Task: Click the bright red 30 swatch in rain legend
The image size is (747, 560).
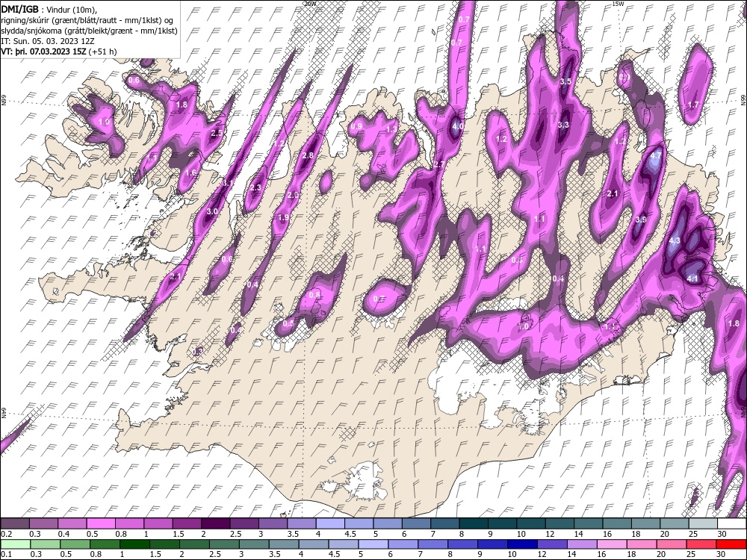Action: 731,544
